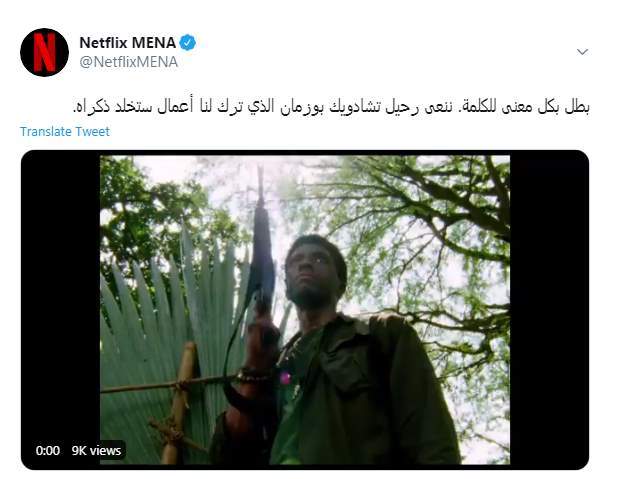Click the 9K views counter
The width and height of the screenshot is (626, 479).
96,451
